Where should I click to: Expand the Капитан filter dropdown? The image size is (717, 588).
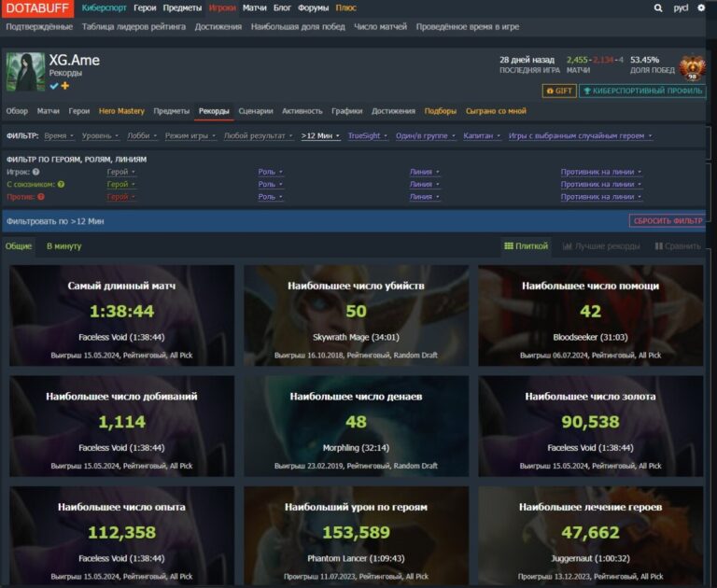click(x=482, y=135)
